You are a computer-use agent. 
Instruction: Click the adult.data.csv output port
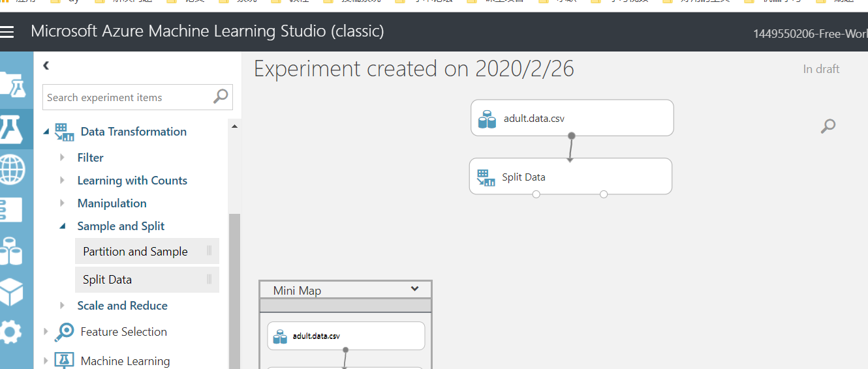pos(572,136)
